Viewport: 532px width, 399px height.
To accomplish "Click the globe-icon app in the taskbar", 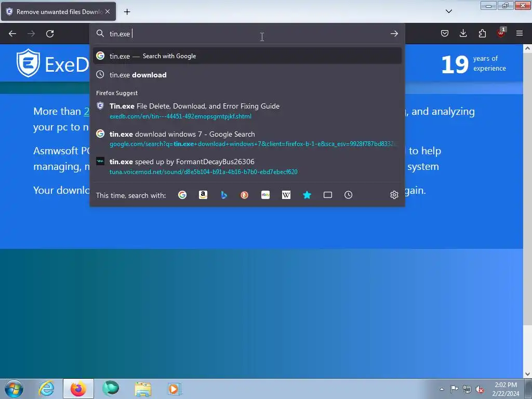I will [111, 389].
